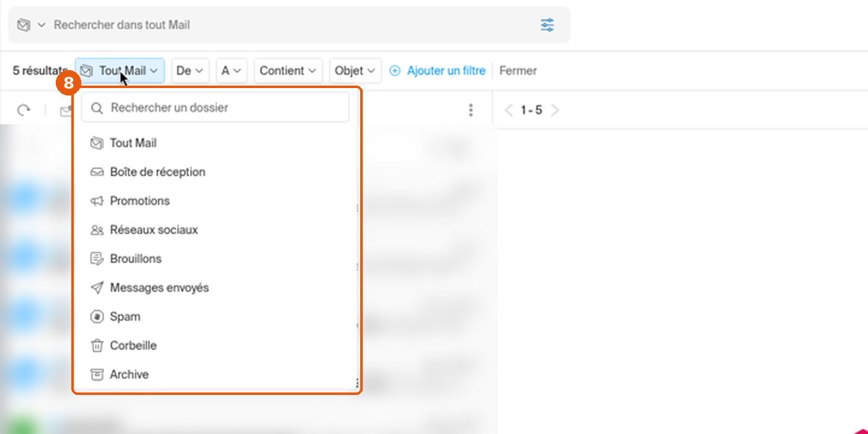Click the Tout Mail envelope icon in list

pyautogui.click(x=97, y=143)
